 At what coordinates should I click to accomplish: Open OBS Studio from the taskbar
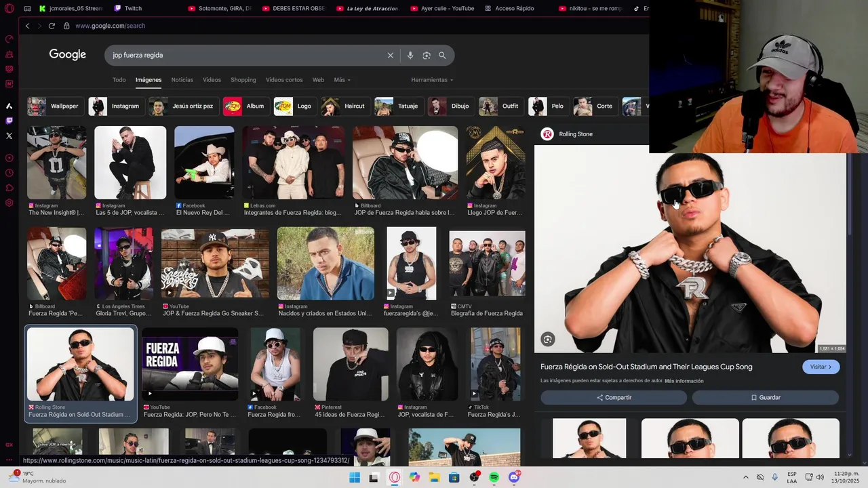pyautogui.click(x=474, y=477)
